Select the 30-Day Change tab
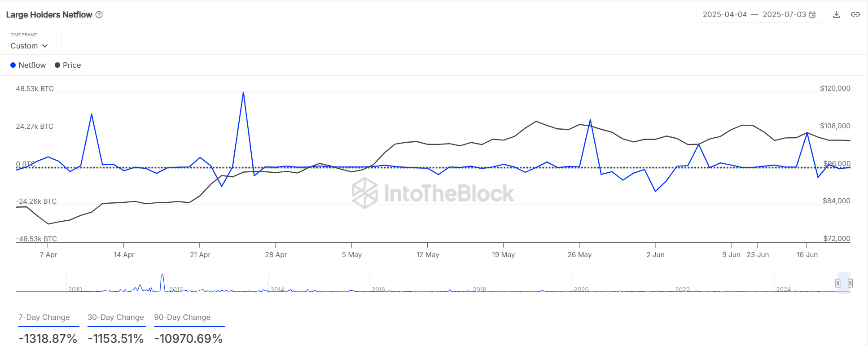The width and height of the screenshot is (868, 345). [115, 317]
